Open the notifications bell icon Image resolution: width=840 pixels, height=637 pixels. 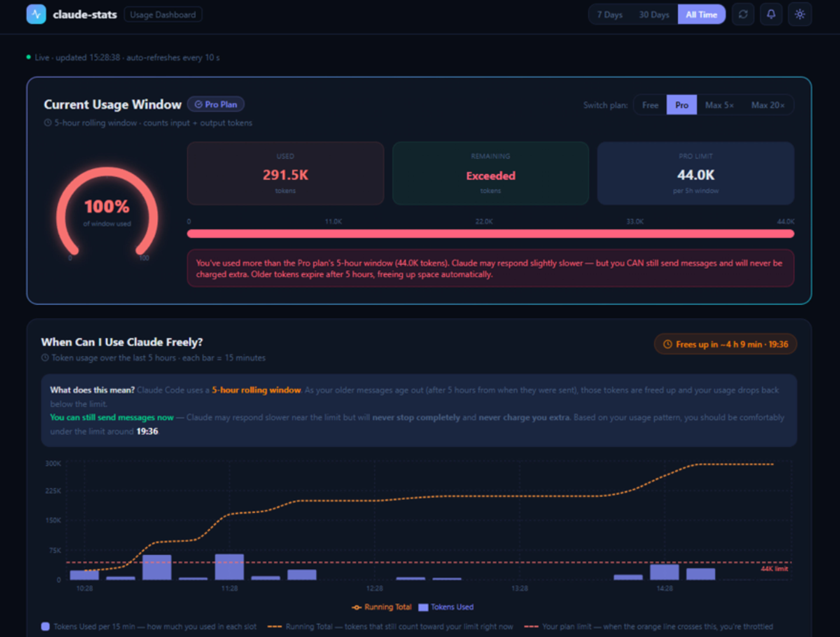pyautogui.click(x=771, y=14)
